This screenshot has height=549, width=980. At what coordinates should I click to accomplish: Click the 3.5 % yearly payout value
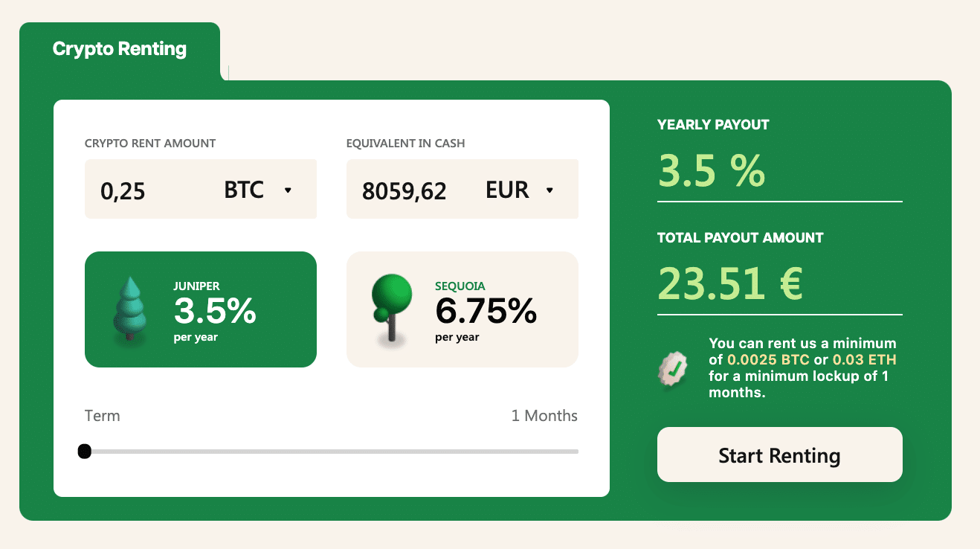[x=711, y=170]
